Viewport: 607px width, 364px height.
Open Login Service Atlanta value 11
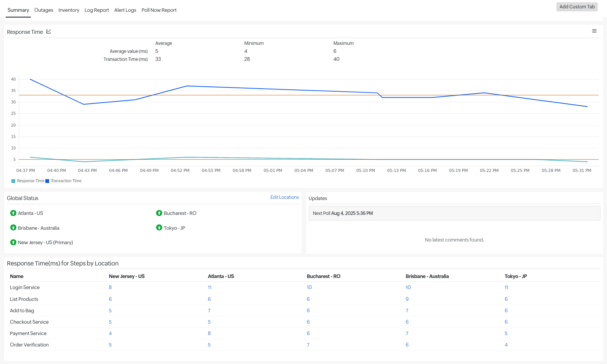pos(209,287)
